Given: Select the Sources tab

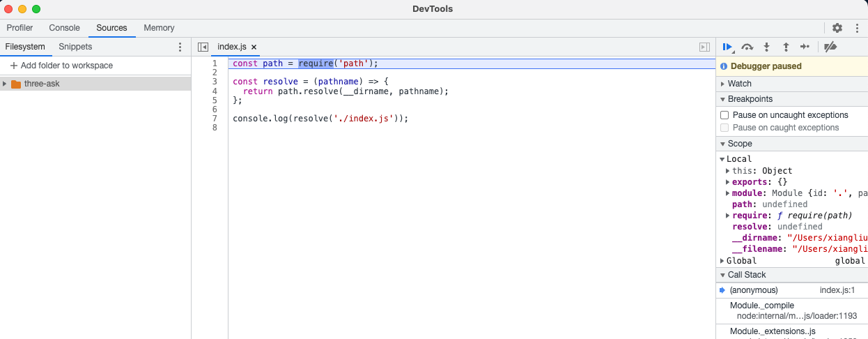Looking at the screenshot, I should pos(111,28).
